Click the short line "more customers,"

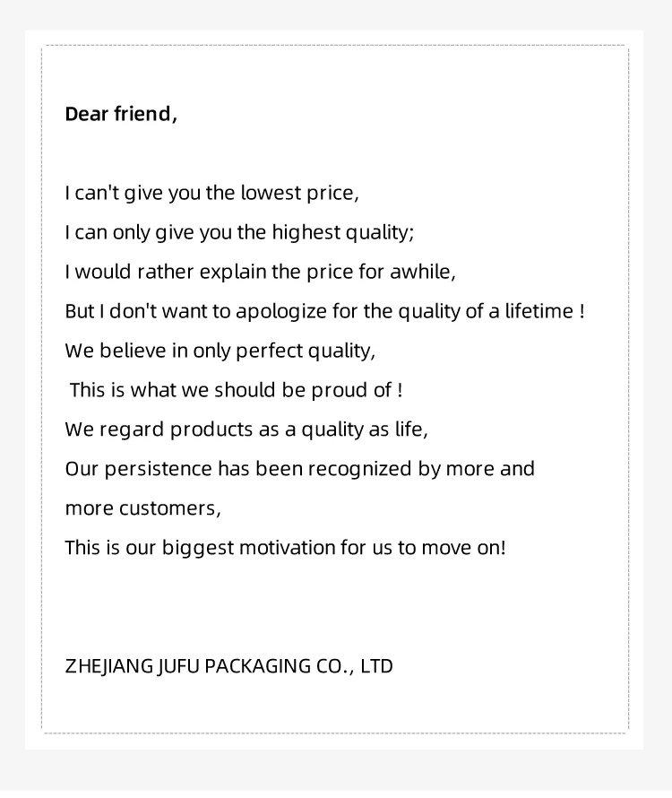click(142, 508)
